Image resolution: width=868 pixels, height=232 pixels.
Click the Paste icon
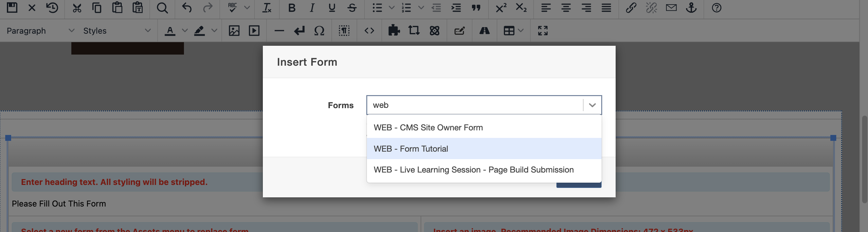pyautogui.click(x=117, y=8)
